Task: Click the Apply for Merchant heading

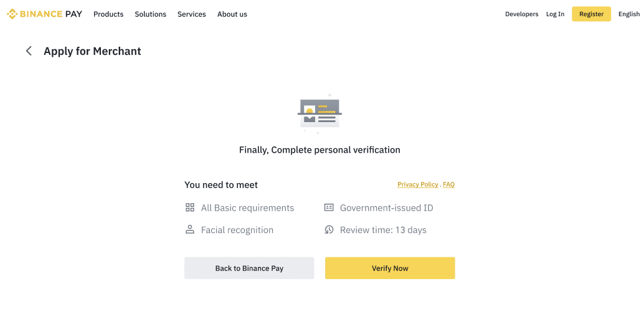Action: [92, 51]
